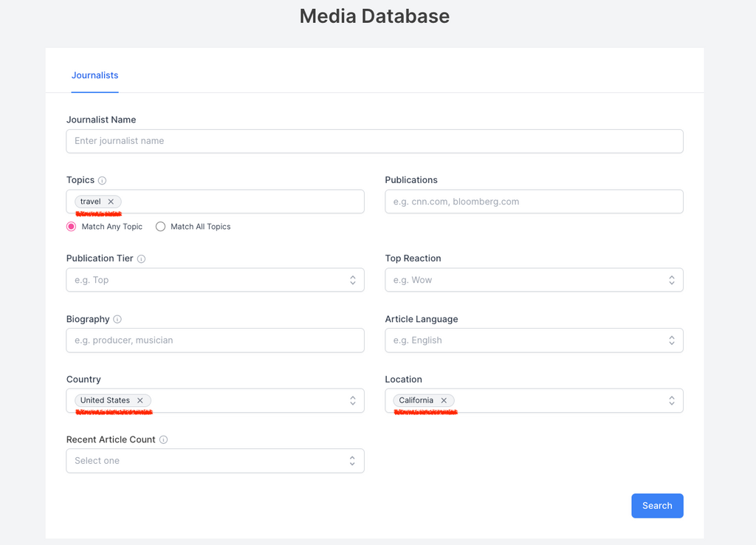Expand the Top Reaction dropdown
This screenshot has height=545, width=756.
click(x=534, y=280)
